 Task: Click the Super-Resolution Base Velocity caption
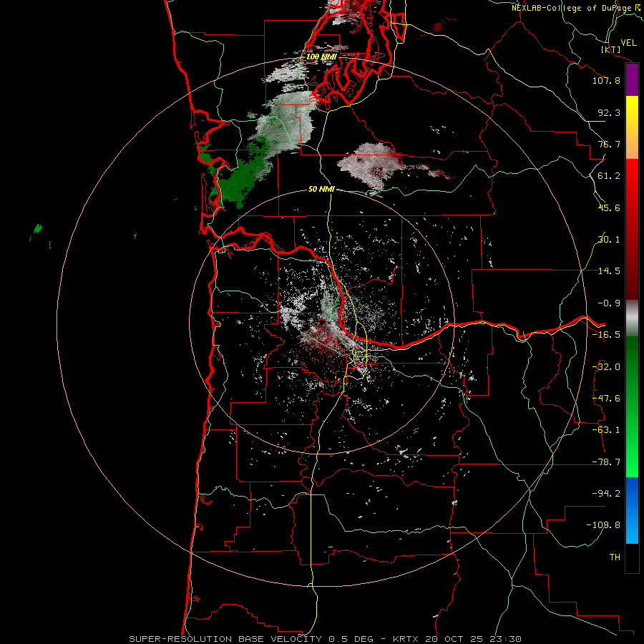[326, 639]
